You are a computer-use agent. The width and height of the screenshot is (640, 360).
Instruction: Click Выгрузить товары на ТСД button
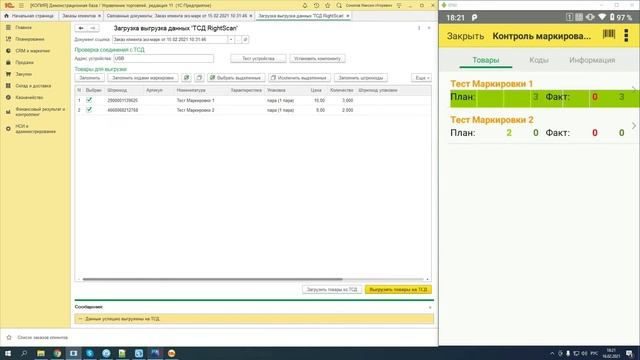click(x=398, y=289)
